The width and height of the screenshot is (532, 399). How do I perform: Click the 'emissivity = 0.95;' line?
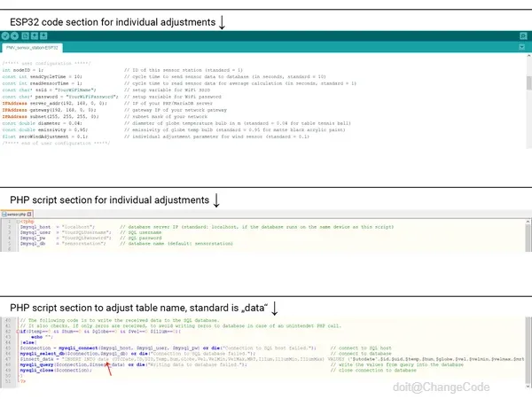pos(45,129)
